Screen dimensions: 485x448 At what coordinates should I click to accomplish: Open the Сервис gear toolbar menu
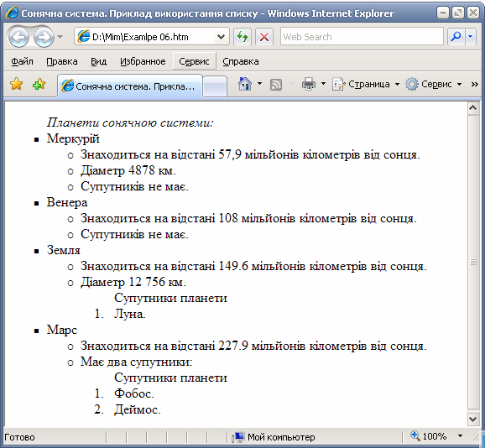pos(434,84)
